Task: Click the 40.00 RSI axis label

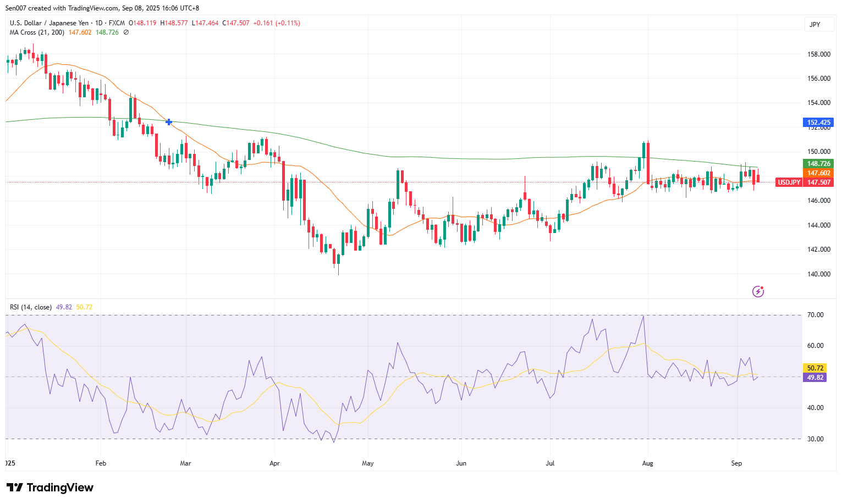Action: tap(816, 408)
